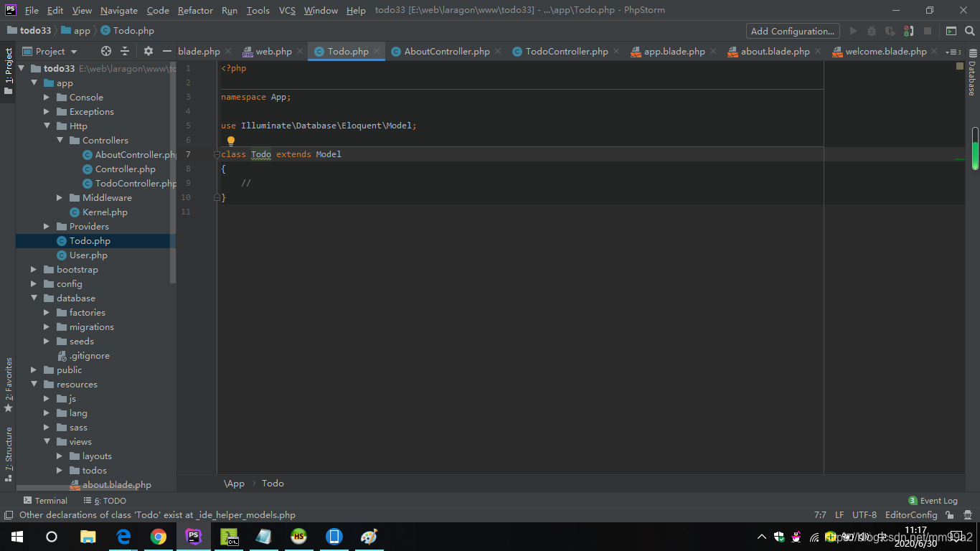Click the intention lightbulb in the editor
Image resolution: width=980 pixels, height=551 pixels.
231,141
